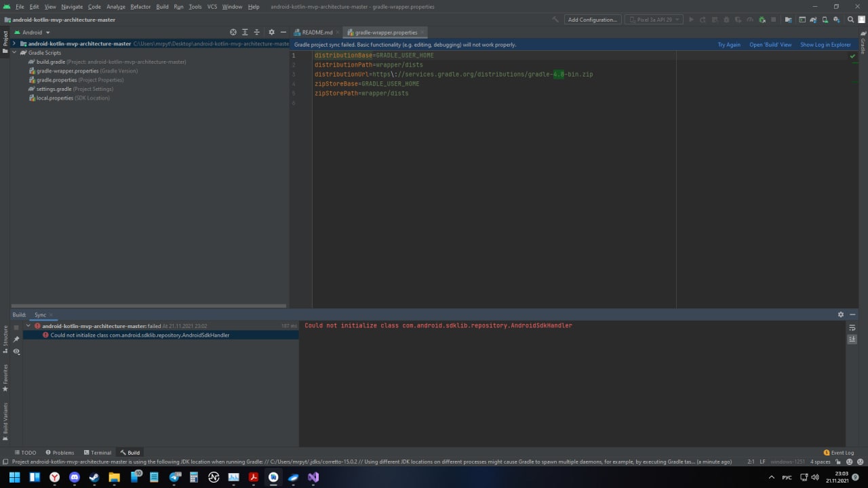Click the Try Again link
Image resolution: width=868 pixels, height=488 pixels.
(x=729, y=45)
